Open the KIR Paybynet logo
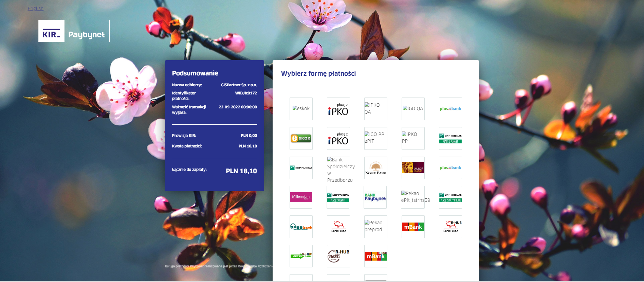The height and width of the screenshot is (282, 644). 74,31
